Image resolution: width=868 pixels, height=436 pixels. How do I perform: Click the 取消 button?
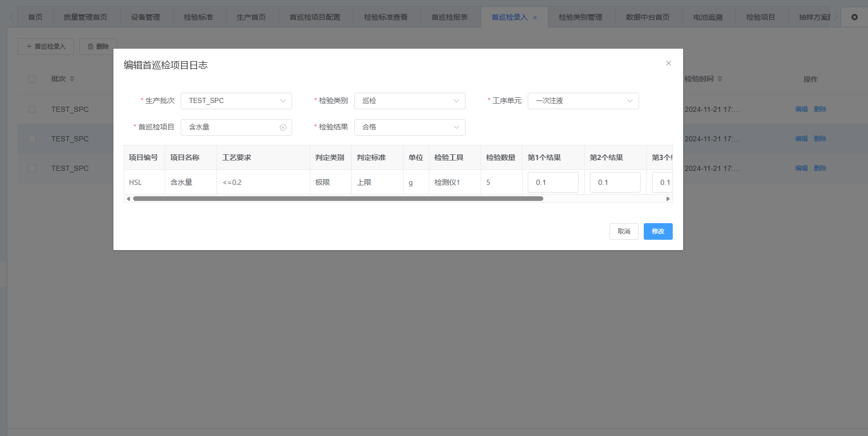(x=624, y=231)
